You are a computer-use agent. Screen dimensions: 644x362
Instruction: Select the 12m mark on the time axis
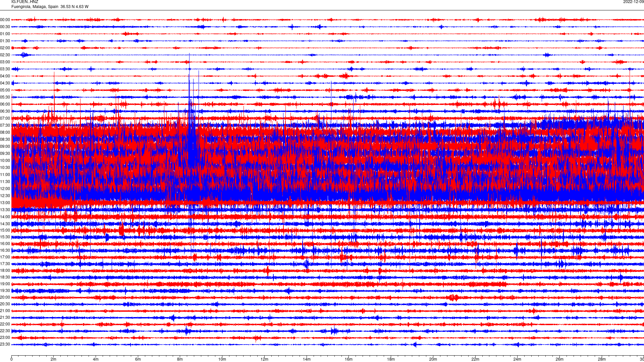264,359
